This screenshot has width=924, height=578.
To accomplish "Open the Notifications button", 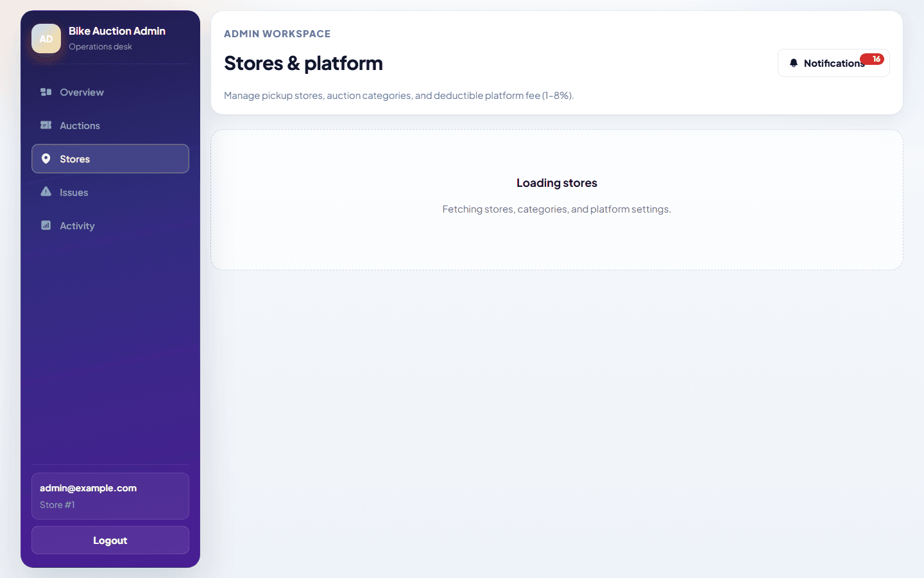I will tap(834, 63).
